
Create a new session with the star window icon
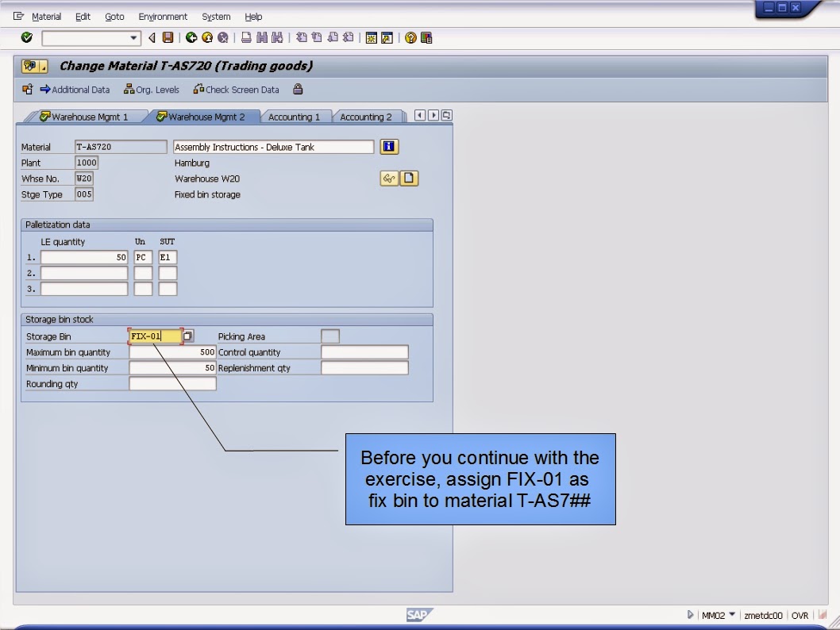[x=372, y=37]
